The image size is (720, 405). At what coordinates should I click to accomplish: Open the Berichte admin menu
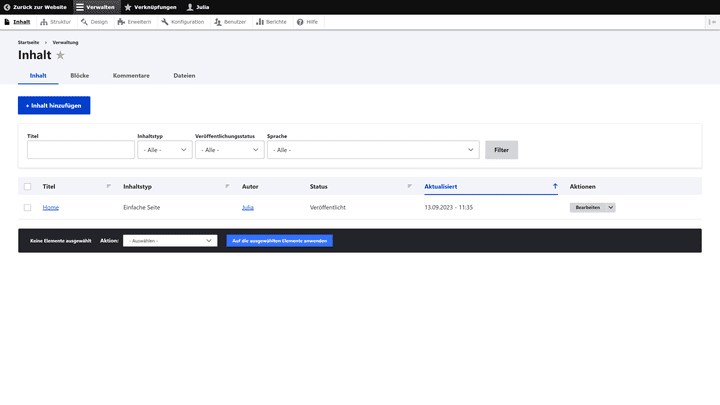tap(271, 22)
